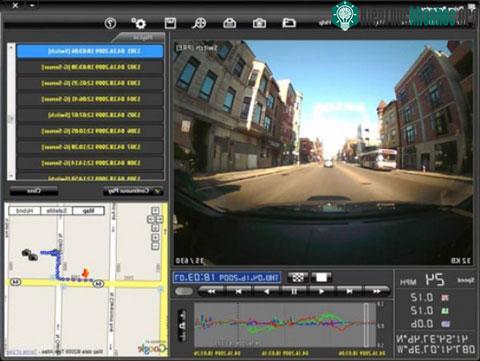Click the magnifier zoom icon in the toolbar
This screenshot has height=361, width=480.
pos(199,23)
